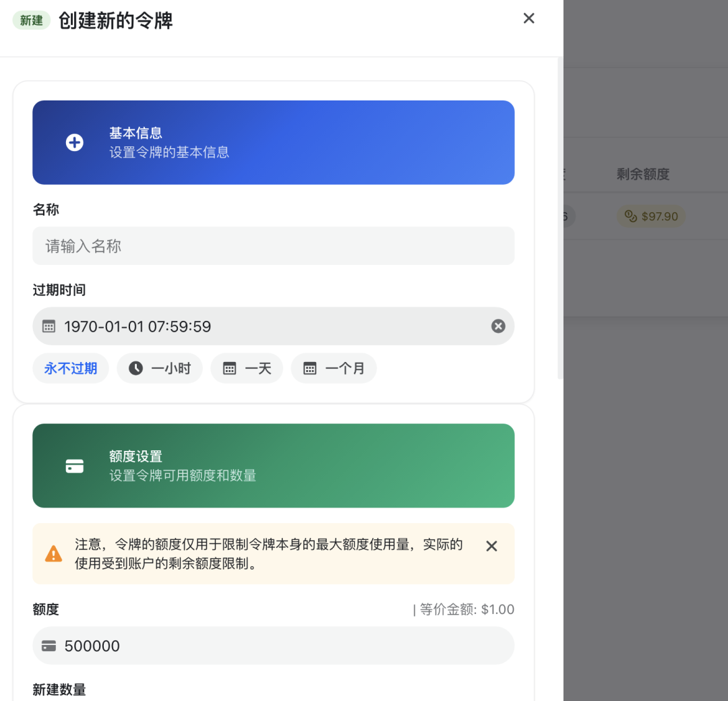Dismiss the yellow warning notice
The image size is (728, 701).
pos(491,546)
